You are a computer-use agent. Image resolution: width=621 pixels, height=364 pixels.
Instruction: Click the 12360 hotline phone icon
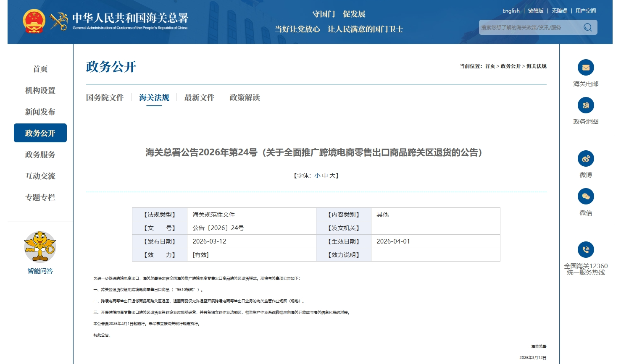pyautogui.click(x=586, y=250)
